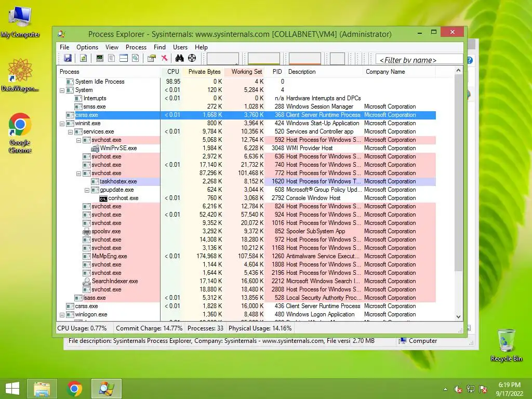The width and height of the screenshot is (532, 399).
Task: Click the crosshair Find Window's Process icon
Action: (192, 58)
